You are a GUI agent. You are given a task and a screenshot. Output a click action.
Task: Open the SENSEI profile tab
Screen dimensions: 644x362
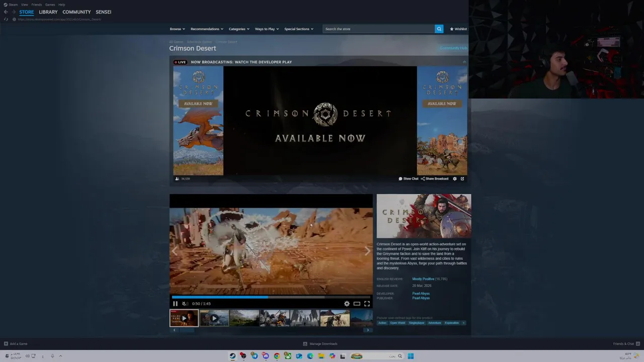point(104,12)
